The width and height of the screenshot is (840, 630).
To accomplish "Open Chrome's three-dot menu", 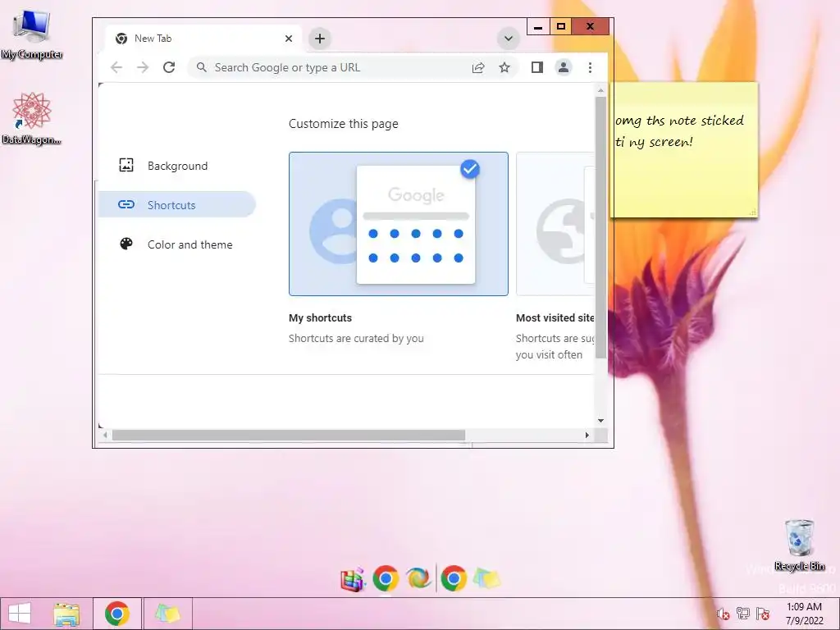I will click(x=590, y=67).
